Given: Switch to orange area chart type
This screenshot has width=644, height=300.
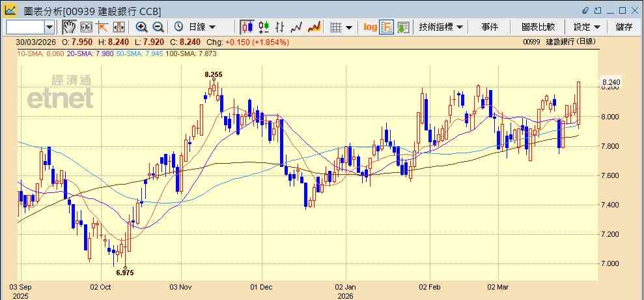Looking at the screenshot, I should [315, 27].
